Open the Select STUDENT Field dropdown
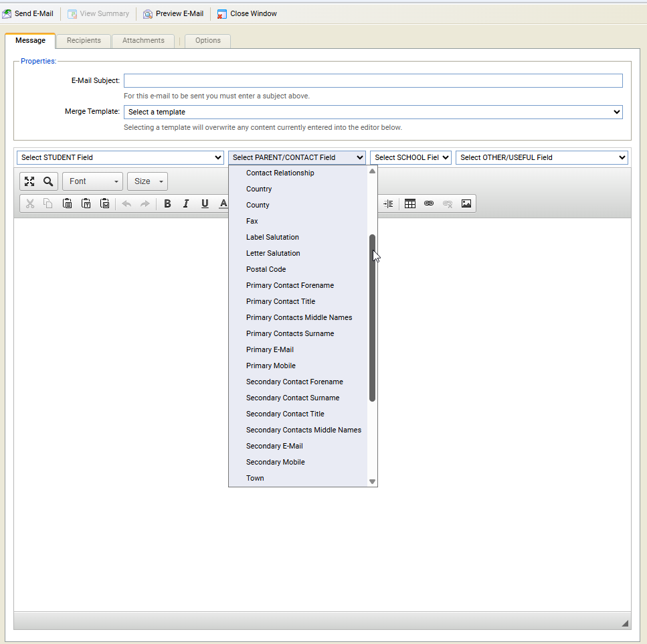Viewport: 647px width, 644px height. (120, 157)
